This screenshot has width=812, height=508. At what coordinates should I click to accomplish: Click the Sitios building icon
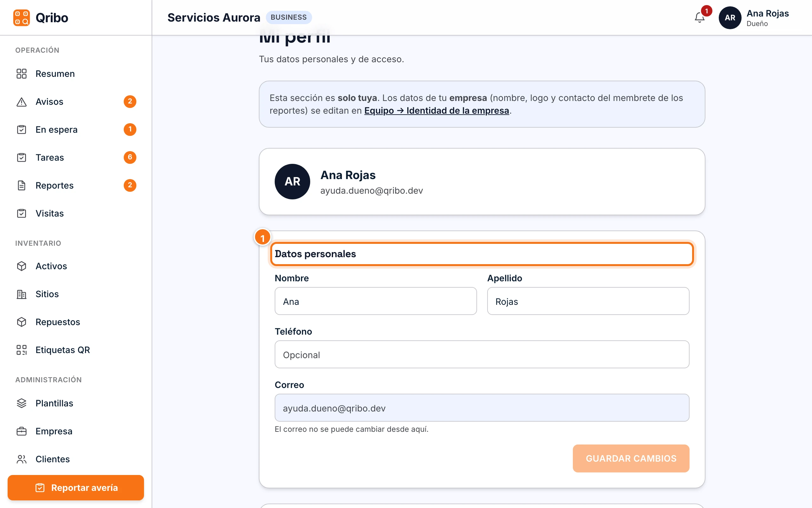tap(22, 294)
